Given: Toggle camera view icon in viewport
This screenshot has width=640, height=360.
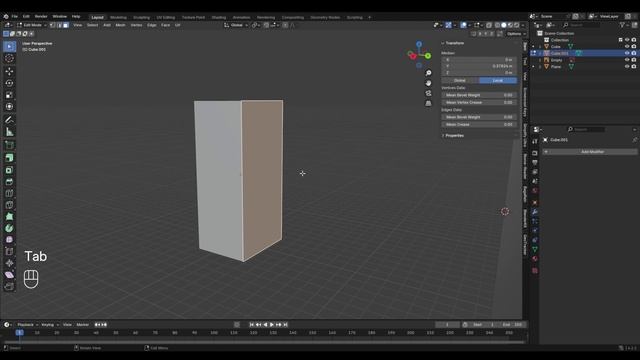Looking at the screenshot, I should 428,93.
